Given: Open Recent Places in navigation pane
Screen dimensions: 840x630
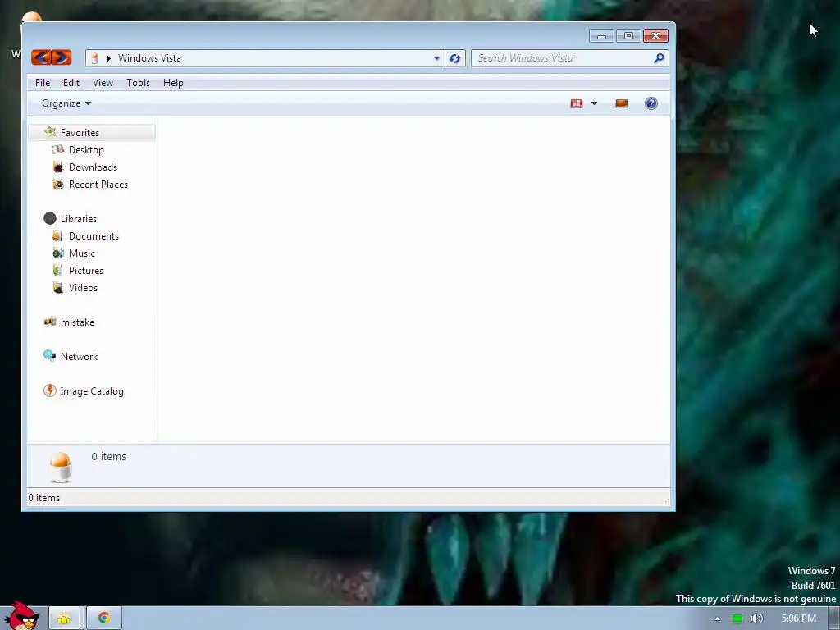Looking at the screenshot, I should coord(98,185).
